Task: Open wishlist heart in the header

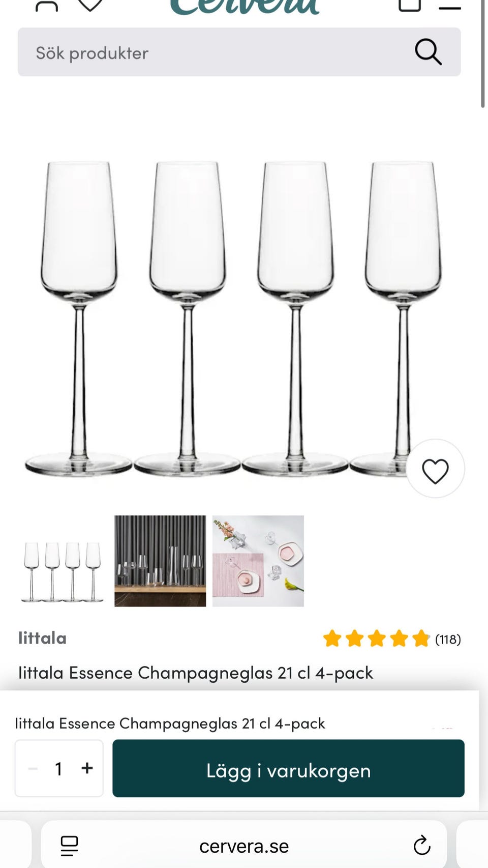Action: [90, 5]
